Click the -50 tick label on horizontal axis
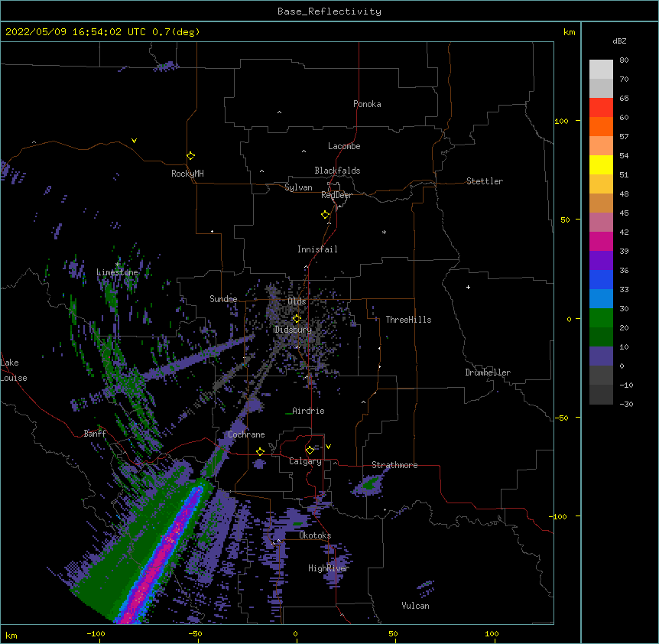This screenshot has height=644, width=659. (195, 633)
